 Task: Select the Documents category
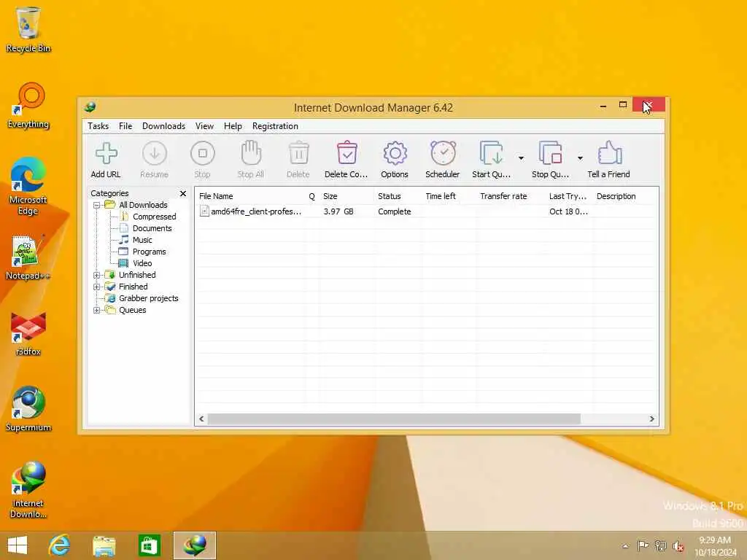[x=152, y=228]
